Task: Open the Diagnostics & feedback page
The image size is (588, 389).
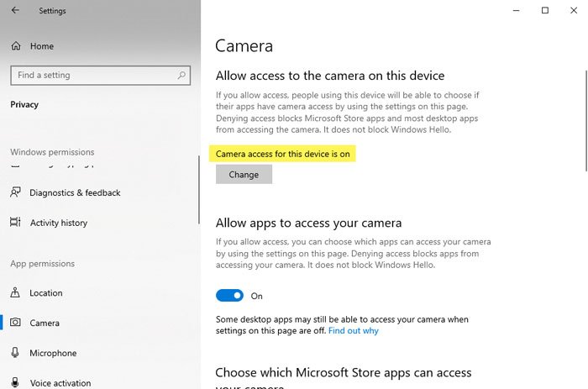Action: [x=75, y=192]
